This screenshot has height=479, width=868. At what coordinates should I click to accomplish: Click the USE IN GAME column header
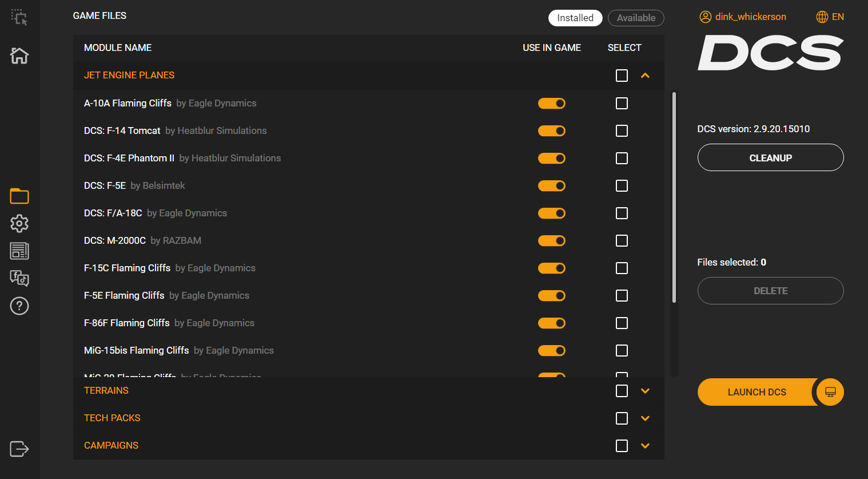tap(552, 47)
